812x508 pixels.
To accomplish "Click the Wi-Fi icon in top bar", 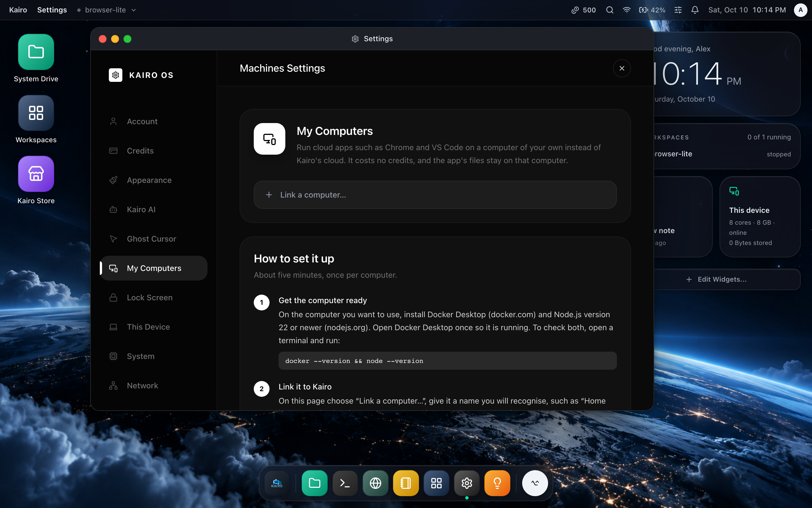I will [x=626, y=10].
